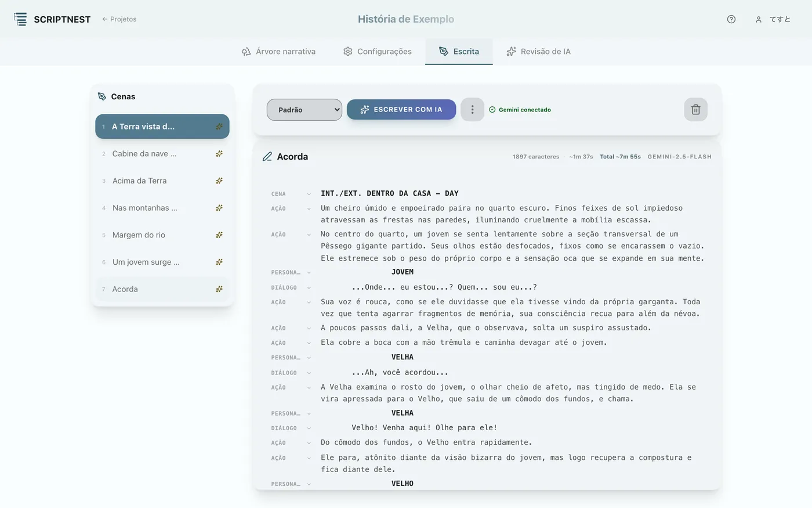Image resolution: width=812 pixels, height=508 pixels.
Task: Click the GEMINI-2.5-FLASH model label
Action: point(679,157)
